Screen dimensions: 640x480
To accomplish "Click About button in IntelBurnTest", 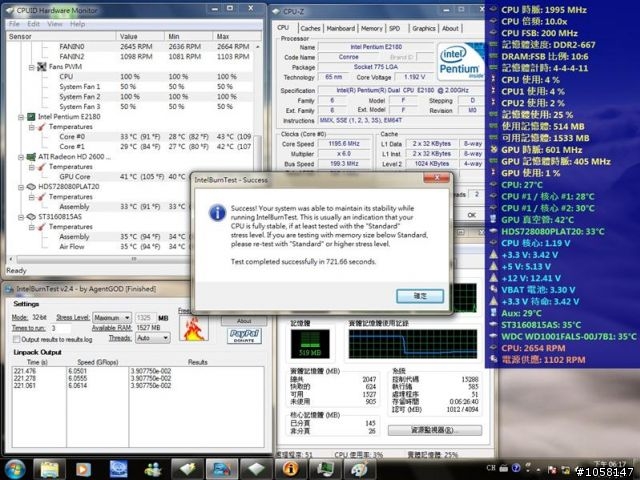I will click(244, 321).
